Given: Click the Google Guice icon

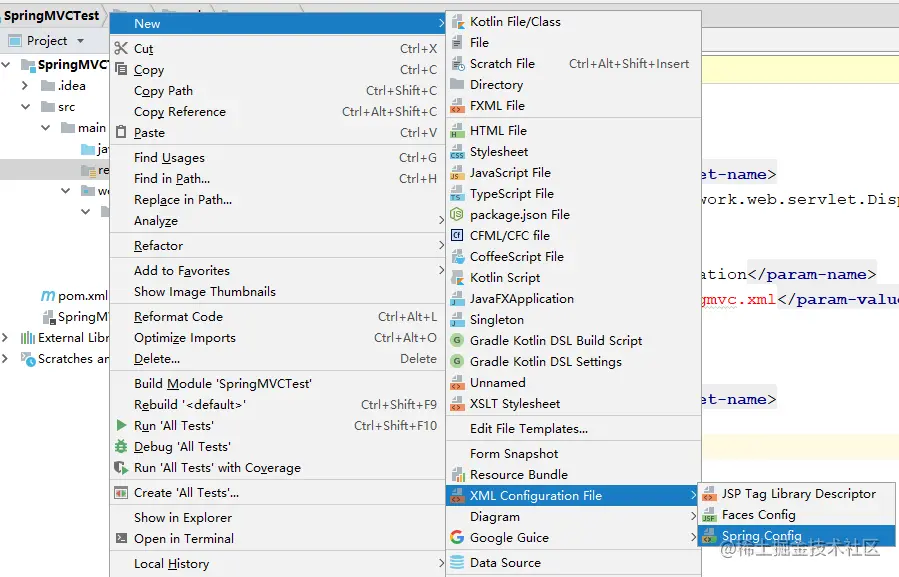Looking at the screenshot, I should [457, 537].
